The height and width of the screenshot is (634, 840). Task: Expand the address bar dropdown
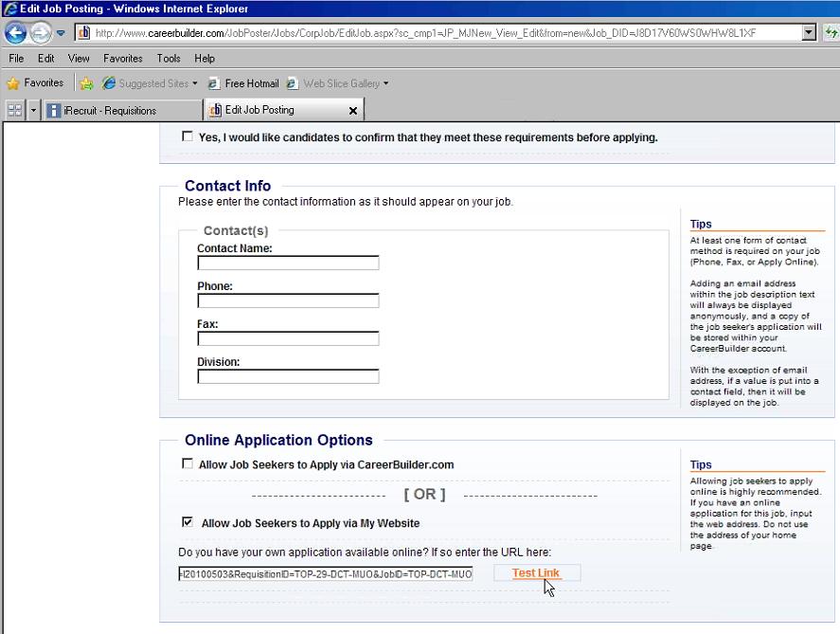(809, 33)
